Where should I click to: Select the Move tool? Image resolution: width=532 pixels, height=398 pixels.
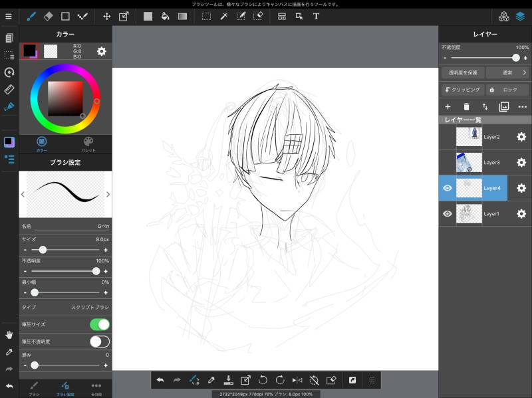[106, 16]
